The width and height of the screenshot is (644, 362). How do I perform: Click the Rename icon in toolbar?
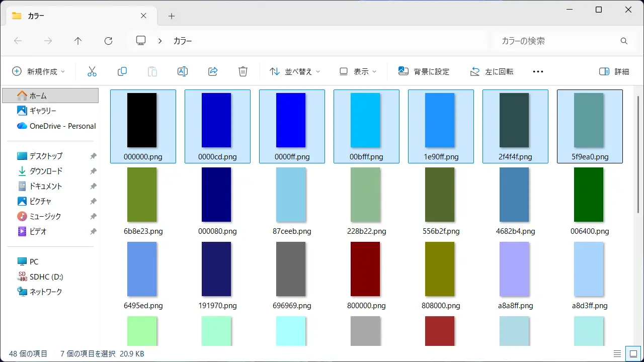pos(183,71)
